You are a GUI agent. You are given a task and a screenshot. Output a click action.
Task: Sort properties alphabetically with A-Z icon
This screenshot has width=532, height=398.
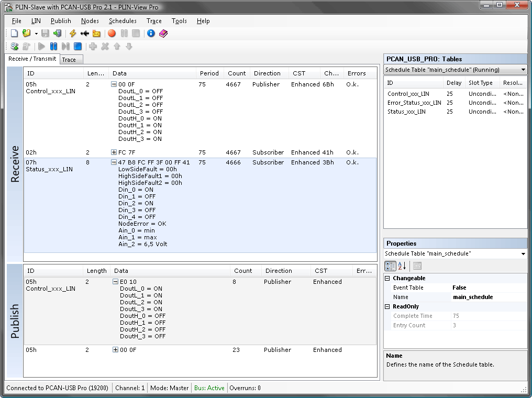point(402,266)
